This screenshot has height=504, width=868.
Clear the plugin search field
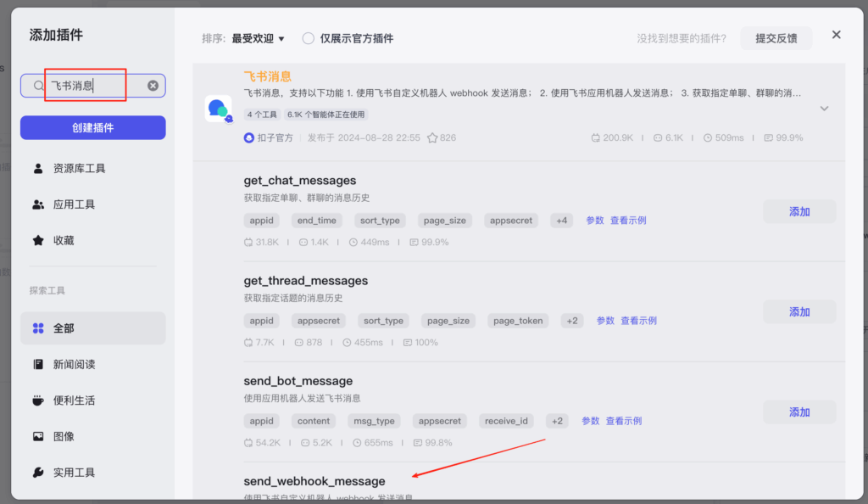153,86
